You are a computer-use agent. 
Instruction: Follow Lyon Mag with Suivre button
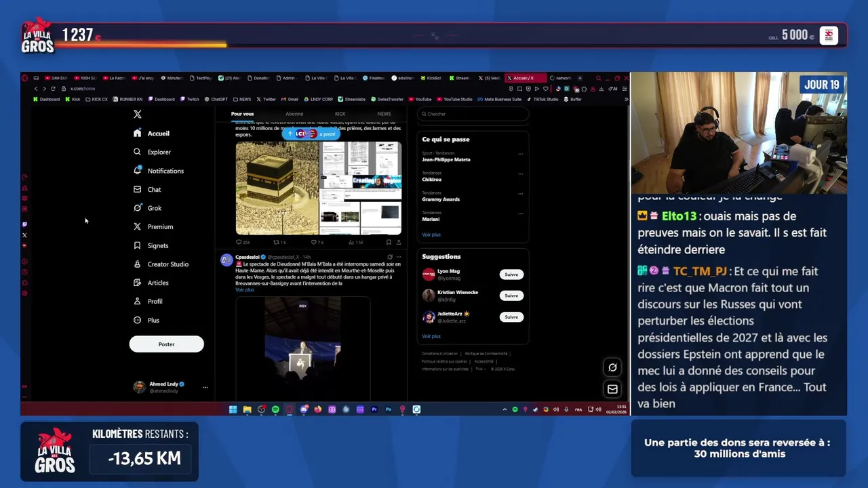pyautogui.click(x=511, y=274)
